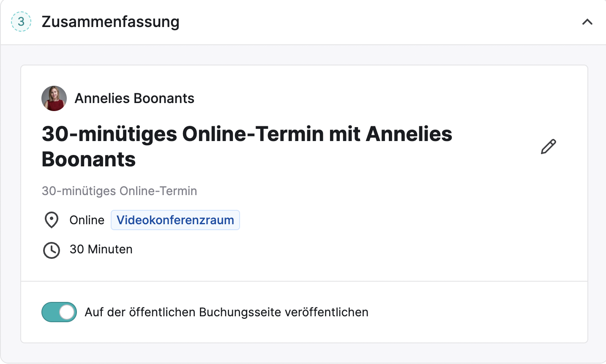Click the 'Auf der öffentlichen Buchungsseite veröffentlichen' label
The width and height of the screenshot is (606, 364).
[x=227, y=312]
